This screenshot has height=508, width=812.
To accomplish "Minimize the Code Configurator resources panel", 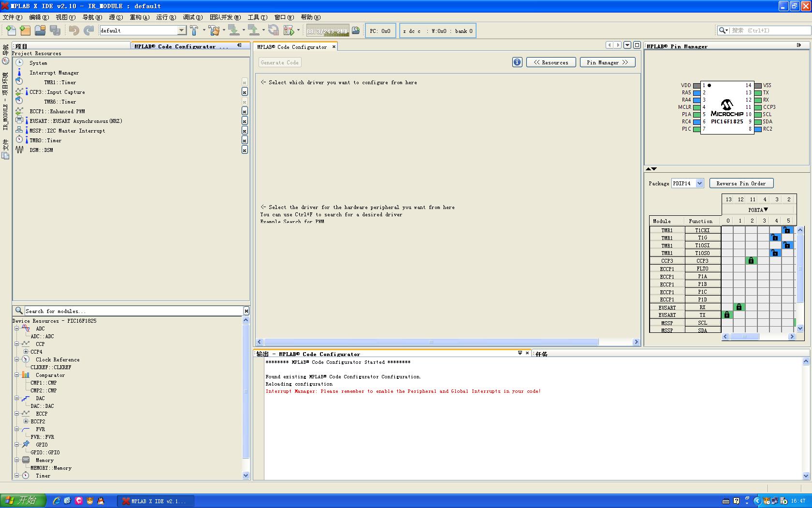I will point(239,45).
